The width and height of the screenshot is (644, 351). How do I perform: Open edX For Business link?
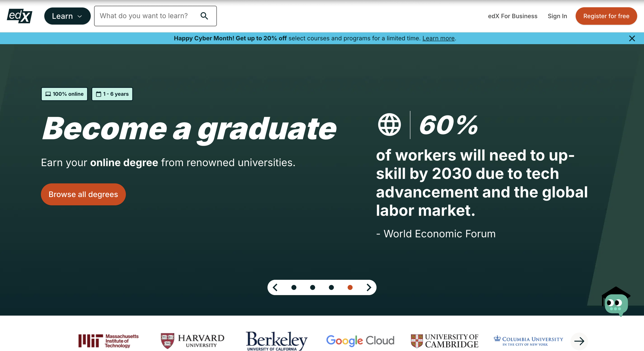point(513,16)
